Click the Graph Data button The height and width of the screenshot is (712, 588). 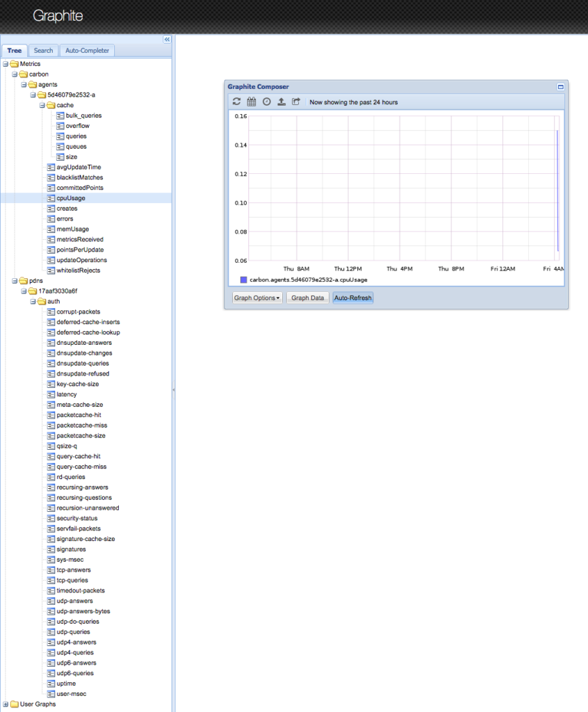pos(307,298)
